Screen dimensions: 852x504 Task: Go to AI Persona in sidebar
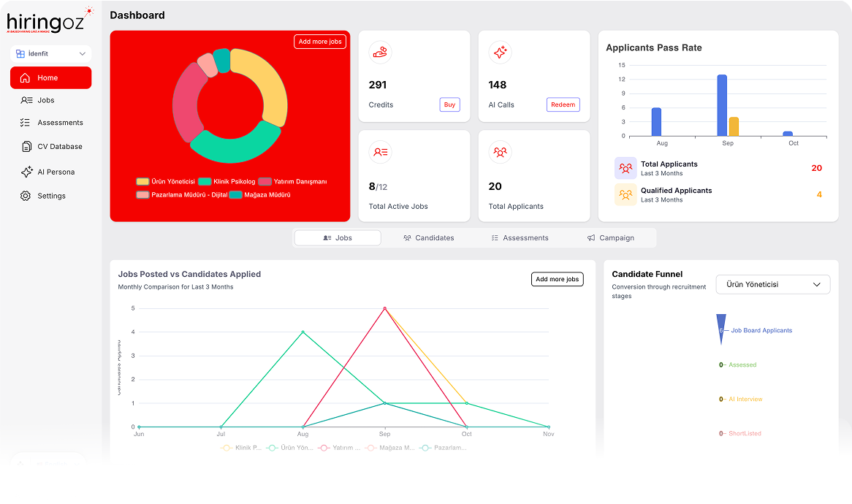click(56, 172)
